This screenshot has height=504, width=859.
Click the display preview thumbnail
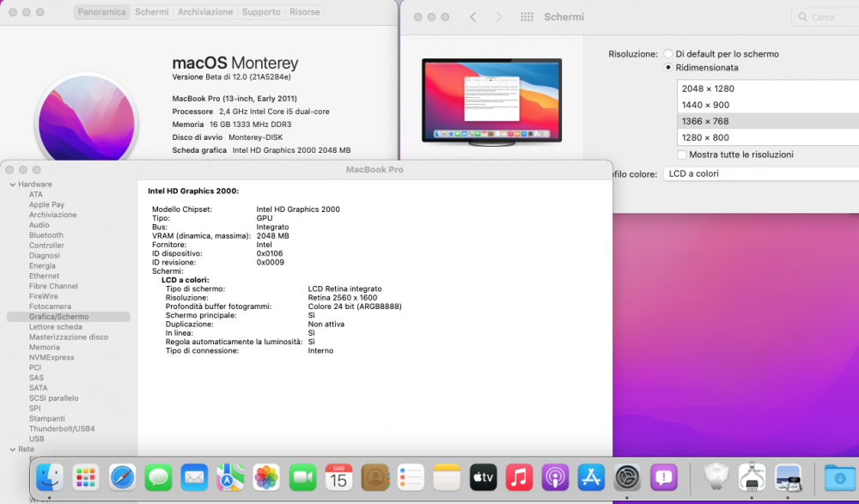point(492,102)
